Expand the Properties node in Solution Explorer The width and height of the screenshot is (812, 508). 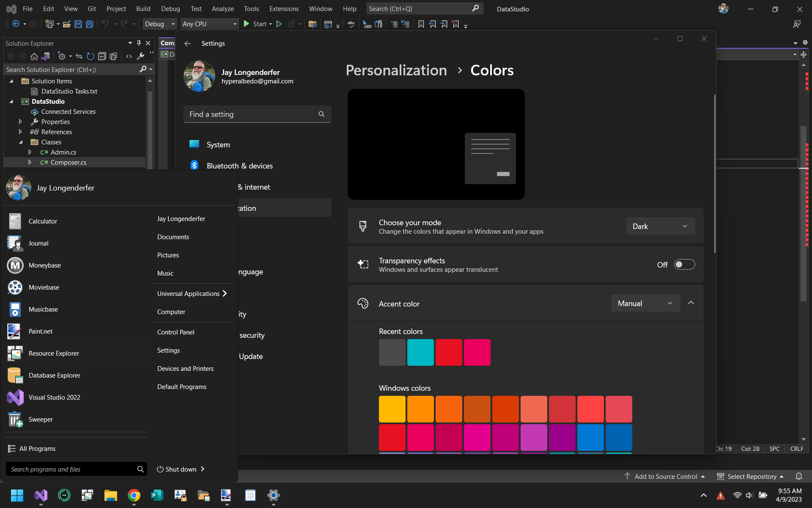click(x=20, y=121)
